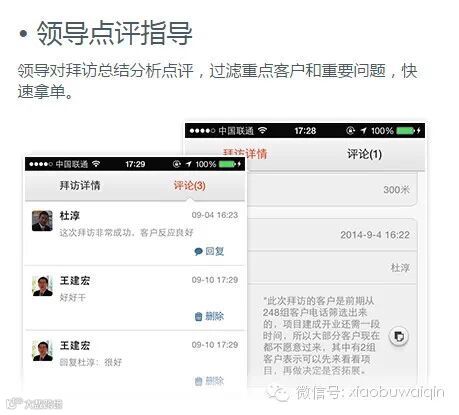Click the round copy icon beside visit summary
This screenshot has width=459, height=415.
tap(399, 336)
